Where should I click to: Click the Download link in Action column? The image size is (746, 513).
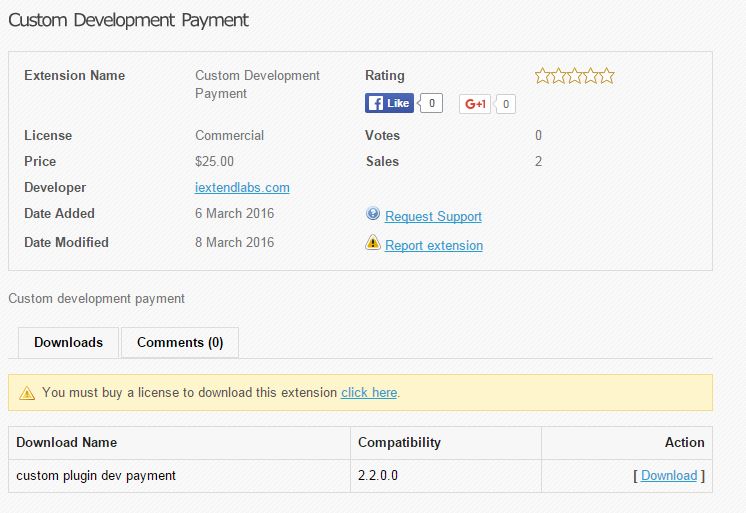669,475
